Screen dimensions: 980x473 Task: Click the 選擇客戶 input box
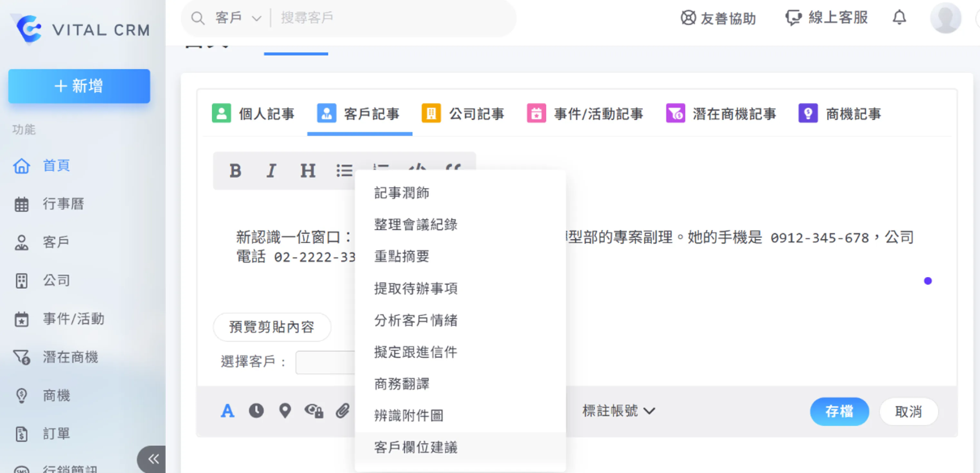point(325,362)
